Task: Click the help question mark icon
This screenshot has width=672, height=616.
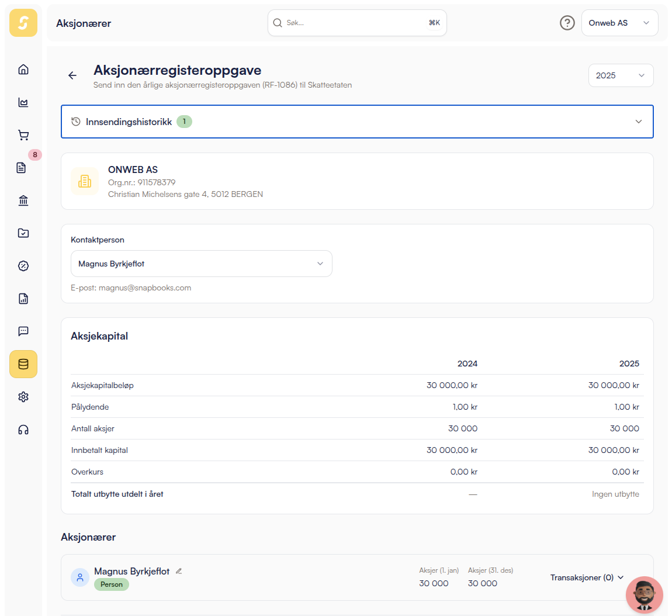Action: coord(567,23)
